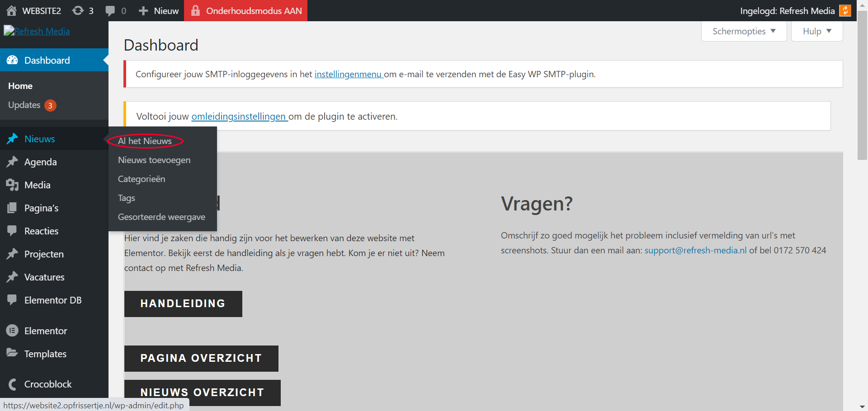Click the home icon beside WEBSITE2
Image resolution: width=868 pixels, height=411 pixels.
(12, 10)
